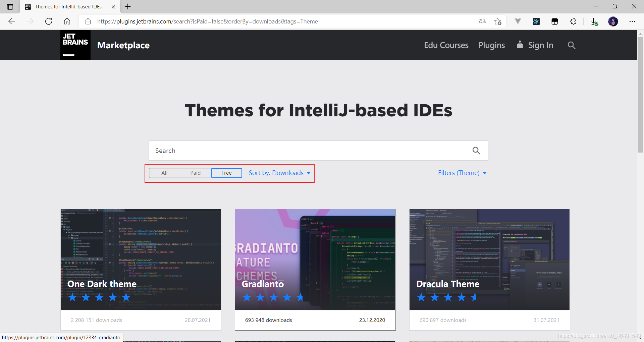Viewport: 644px width, 342px height.
Task: Click the browser back arrow
Action: 12,21
